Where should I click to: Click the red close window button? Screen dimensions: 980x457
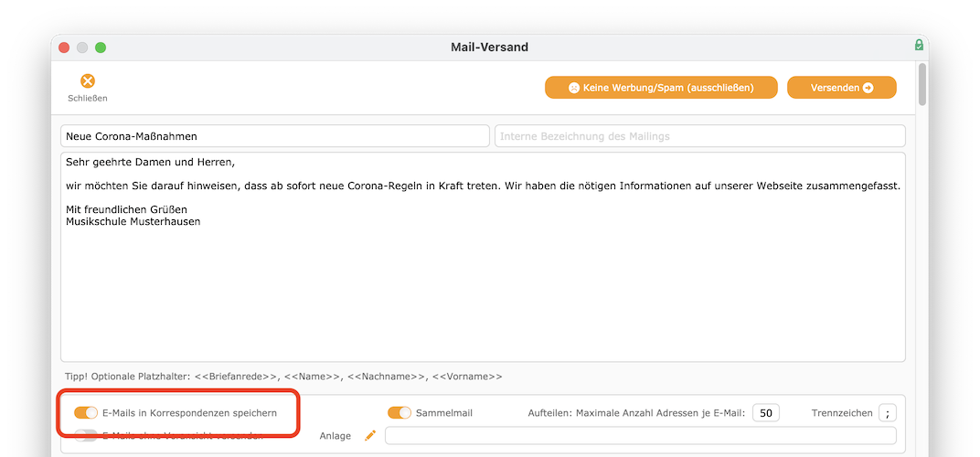click(x=64, y=48)
